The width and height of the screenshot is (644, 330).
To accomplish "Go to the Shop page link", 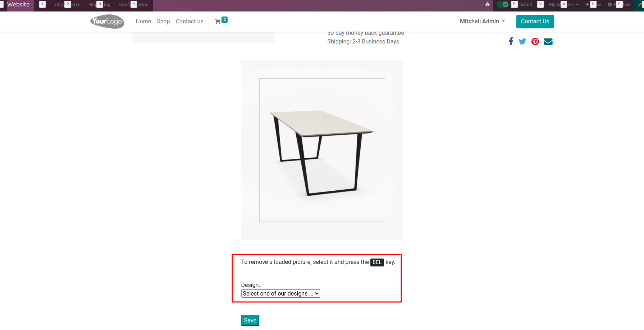I will [163, 22].
